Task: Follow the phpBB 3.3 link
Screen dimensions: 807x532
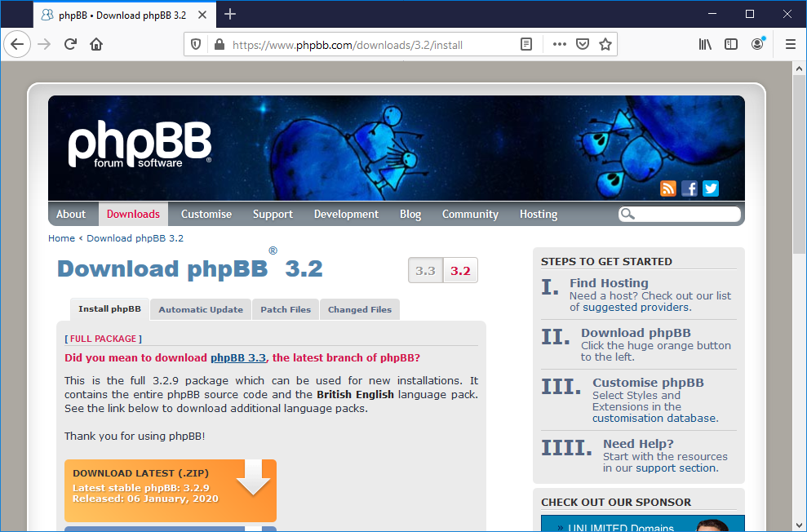Action: click(x=238, y=357)
